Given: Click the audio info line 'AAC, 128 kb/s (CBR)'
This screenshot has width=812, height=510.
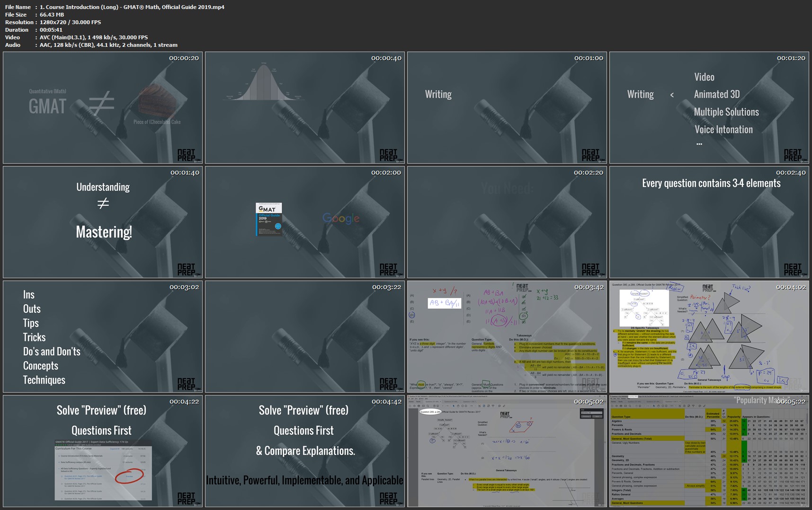Looking at the screenshot, I should coord(108,45).
